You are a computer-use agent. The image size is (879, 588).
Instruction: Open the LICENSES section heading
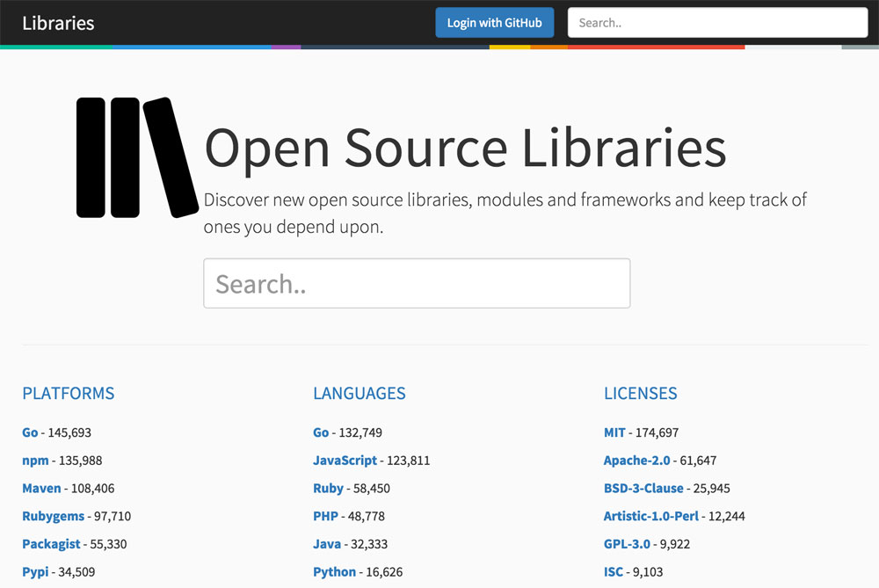tap(641, 393)
